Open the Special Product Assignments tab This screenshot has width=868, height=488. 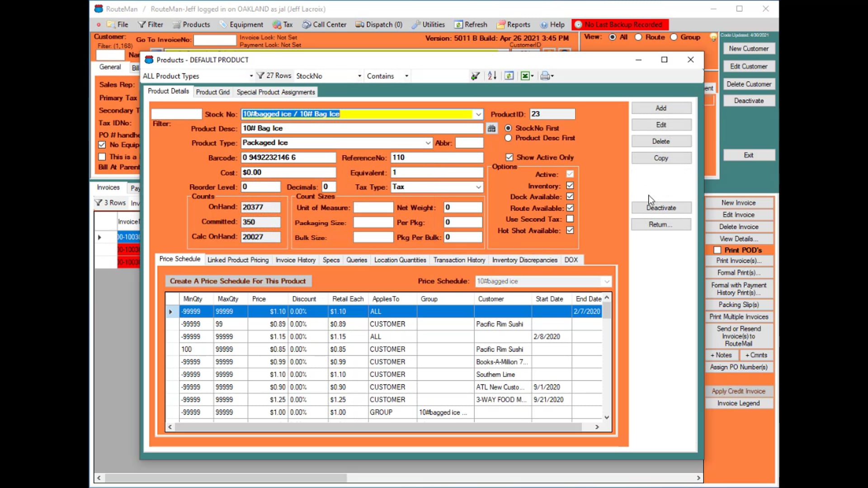click(276, 92)
